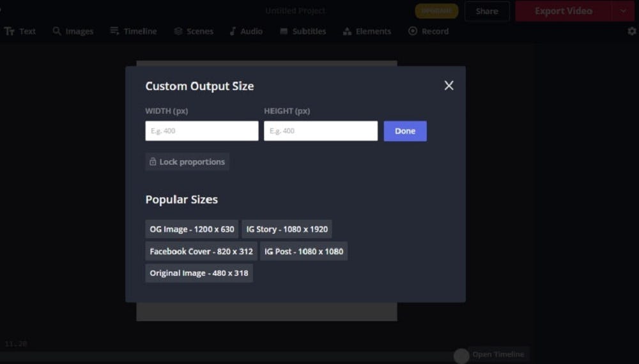This screenshot has height=364, width=639.
Task: Close the Custom Output Size dialog
Action: click(449, 86)
